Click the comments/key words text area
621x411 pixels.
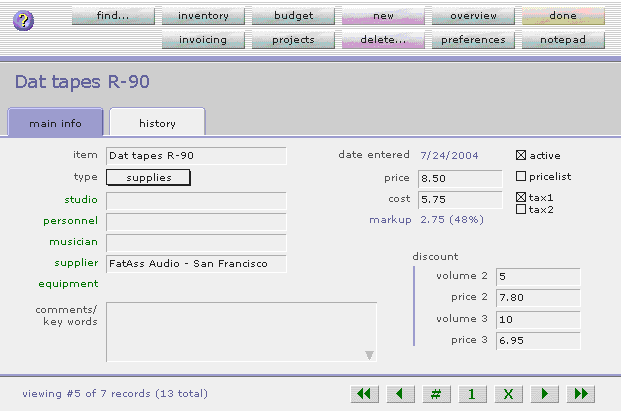pyautogui.click(x=241, y=332)
